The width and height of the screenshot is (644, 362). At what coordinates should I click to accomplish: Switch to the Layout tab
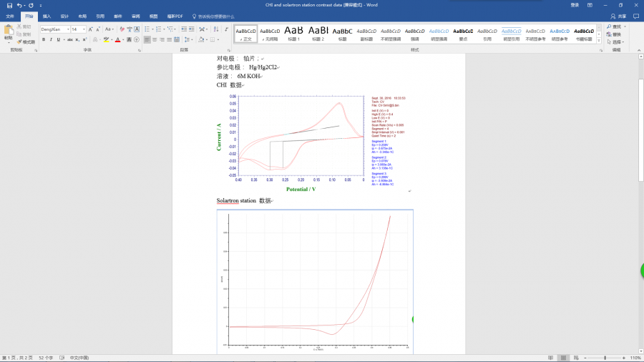(82, 16)
